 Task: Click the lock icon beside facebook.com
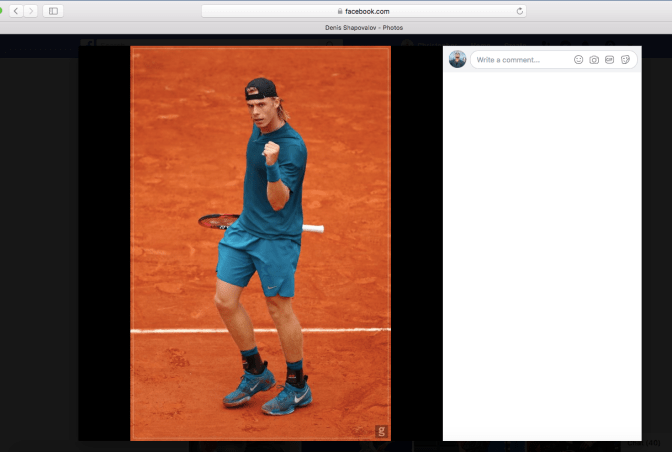pyautogui.click(x=341, y=11)
